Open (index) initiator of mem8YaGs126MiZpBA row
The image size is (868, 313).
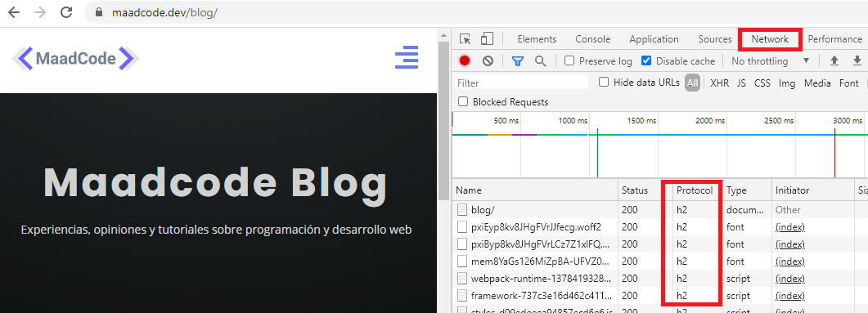click(x=790, y=261)
